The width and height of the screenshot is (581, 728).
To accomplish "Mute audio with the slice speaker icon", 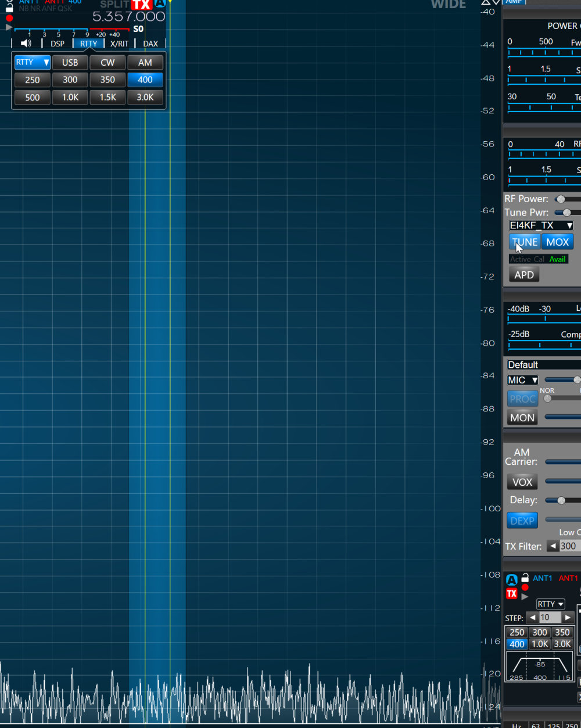I will click(x=26, y=44).
